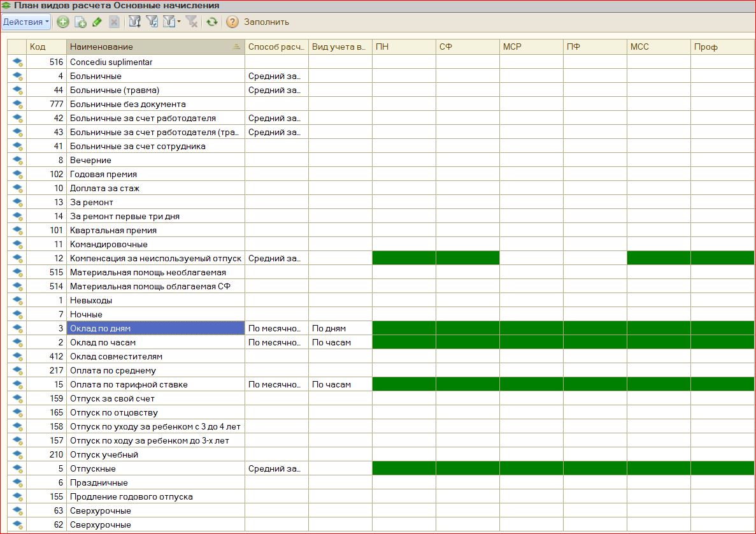Select Оплата по тарифной ставке name

(x=156, y=384)
